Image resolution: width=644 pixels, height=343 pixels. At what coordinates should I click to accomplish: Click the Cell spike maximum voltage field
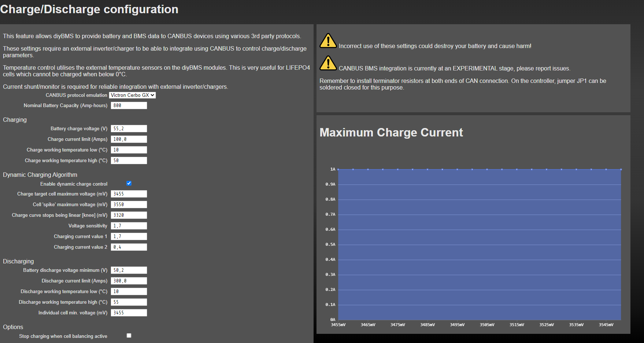click(x=129, y=204)
